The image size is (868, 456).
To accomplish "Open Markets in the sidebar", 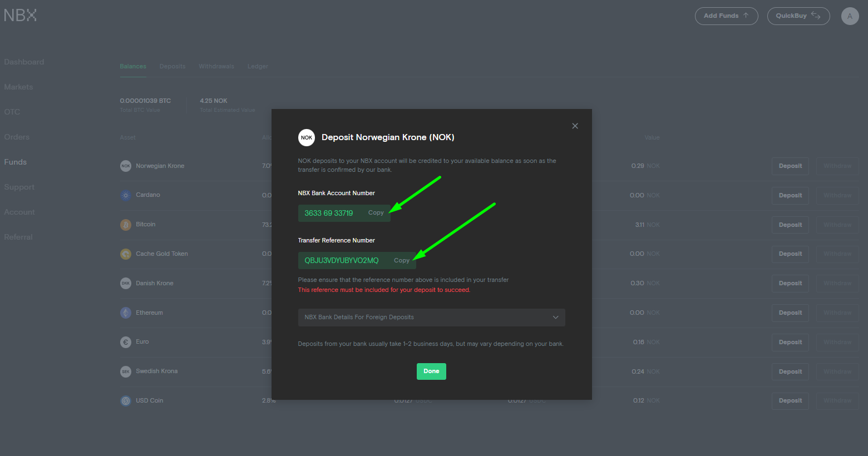I will click(x=18, y=87).
